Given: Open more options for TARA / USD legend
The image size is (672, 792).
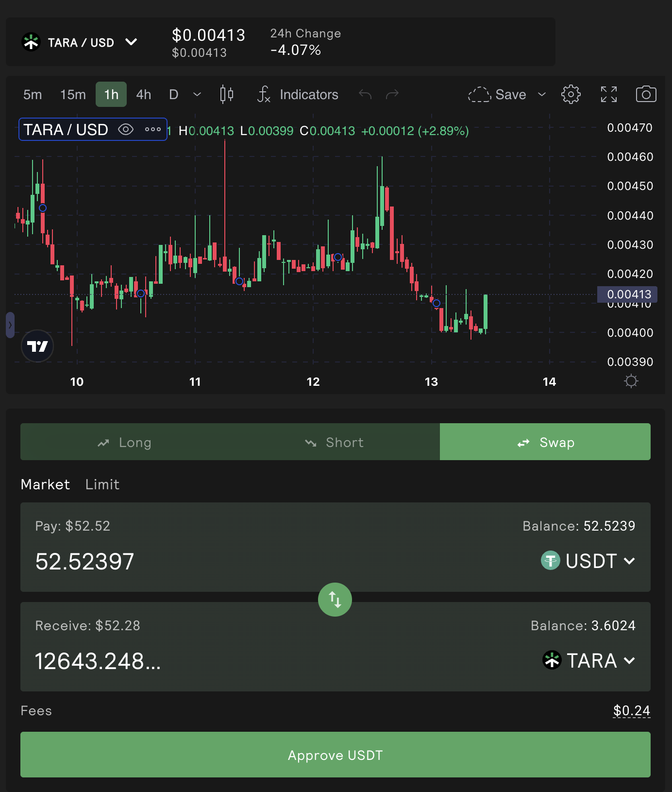Looking at the screenshot, I should coord(153,129).
